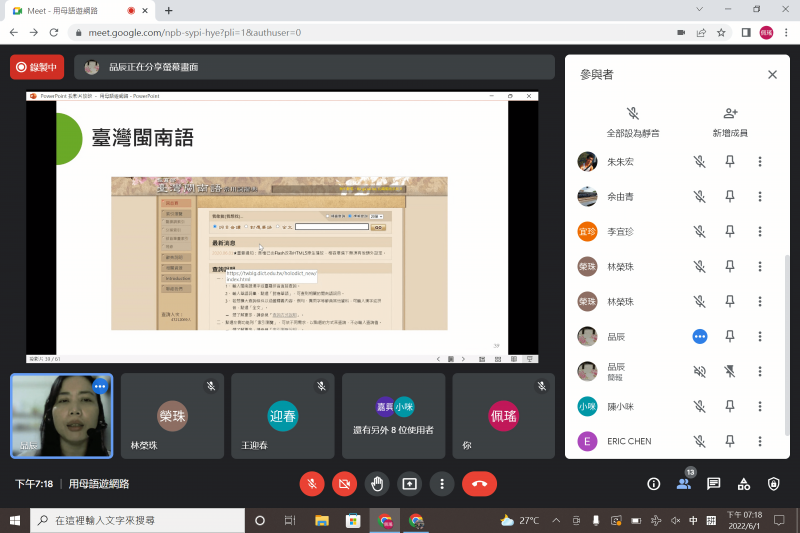Go back in the browser
Image resolution: width=800 pixels, height=533 pixels.
pos(14,33)
